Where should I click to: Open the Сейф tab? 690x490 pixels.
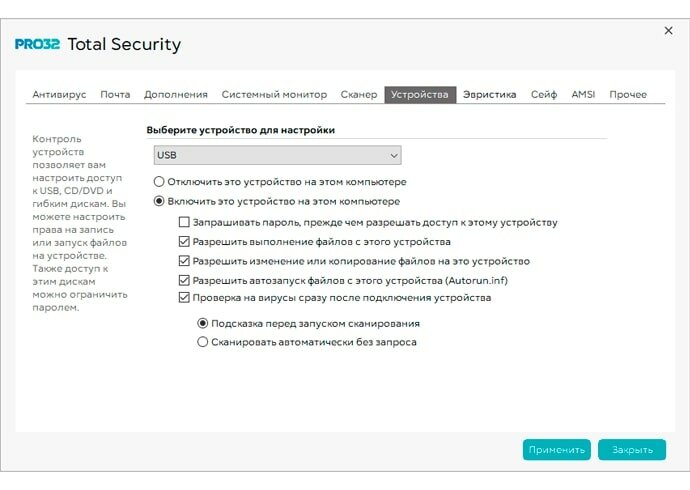[x=544, y=95]
